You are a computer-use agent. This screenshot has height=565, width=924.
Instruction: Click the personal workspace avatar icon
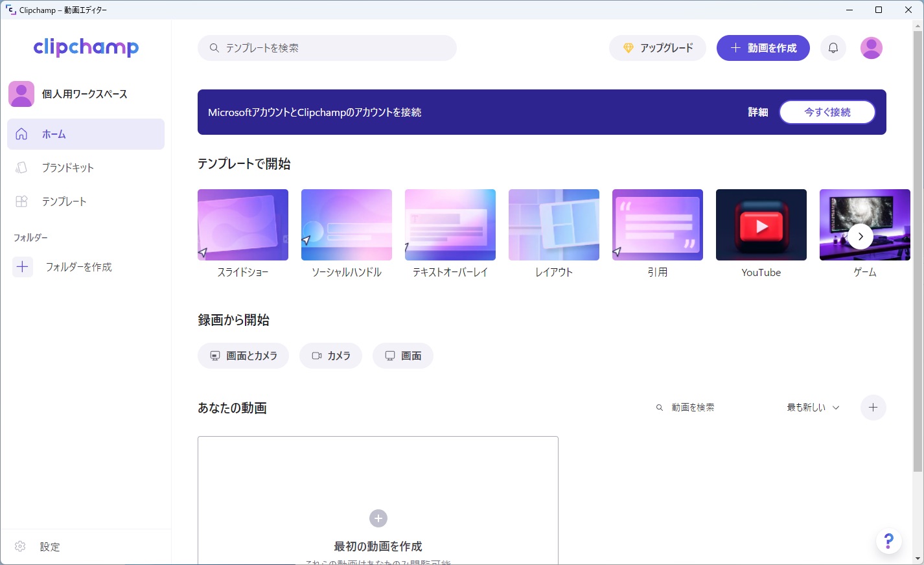[21, 94]
